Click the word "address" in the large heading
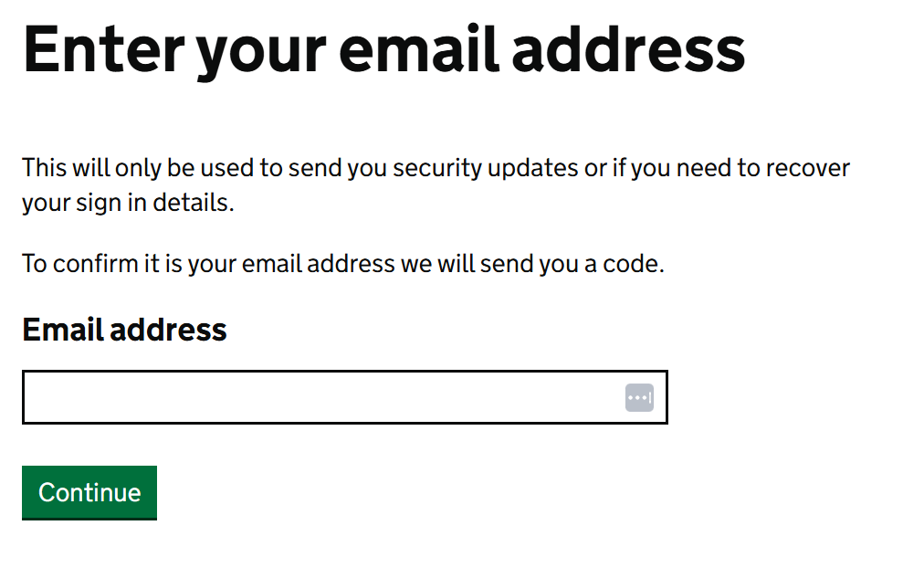 [x=628, y=49]
